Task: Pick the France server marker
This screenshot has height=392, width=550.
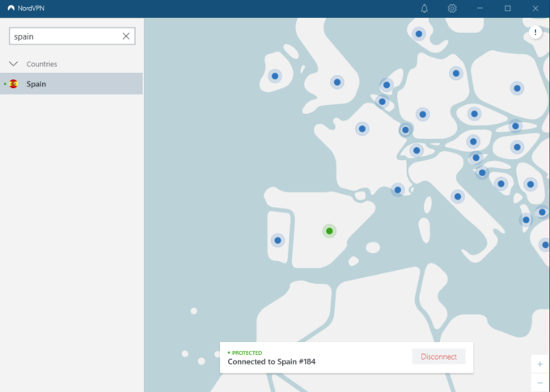Action: (362, 129)
